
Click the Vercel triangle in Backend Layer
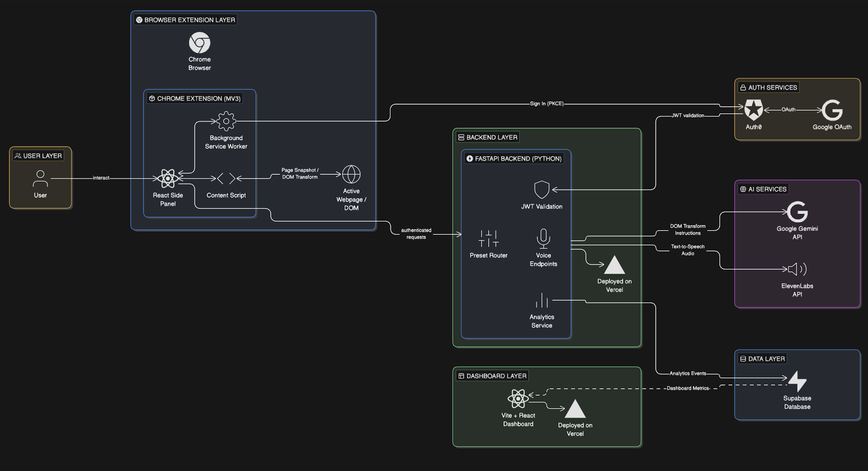[614, 265]
